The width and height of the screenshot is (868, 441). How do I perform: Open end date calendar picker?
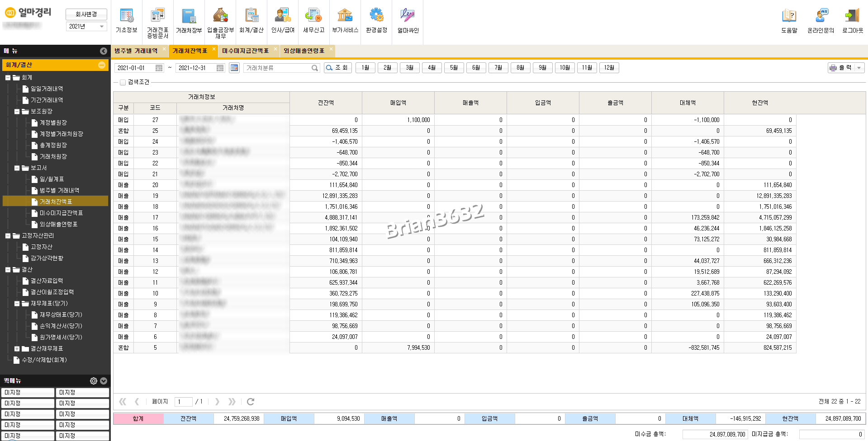click(x=220, y=68)
